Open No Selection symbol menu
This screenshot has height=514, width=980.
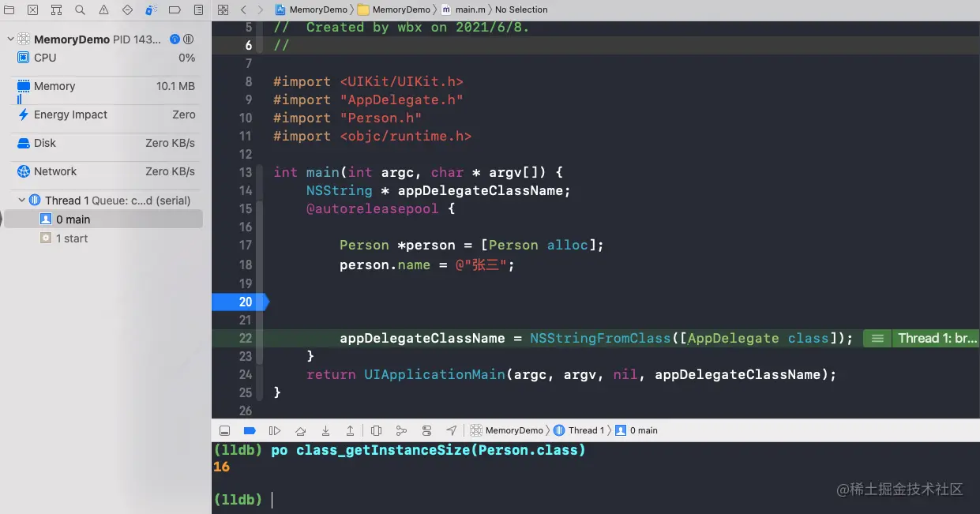click(521, 9)
